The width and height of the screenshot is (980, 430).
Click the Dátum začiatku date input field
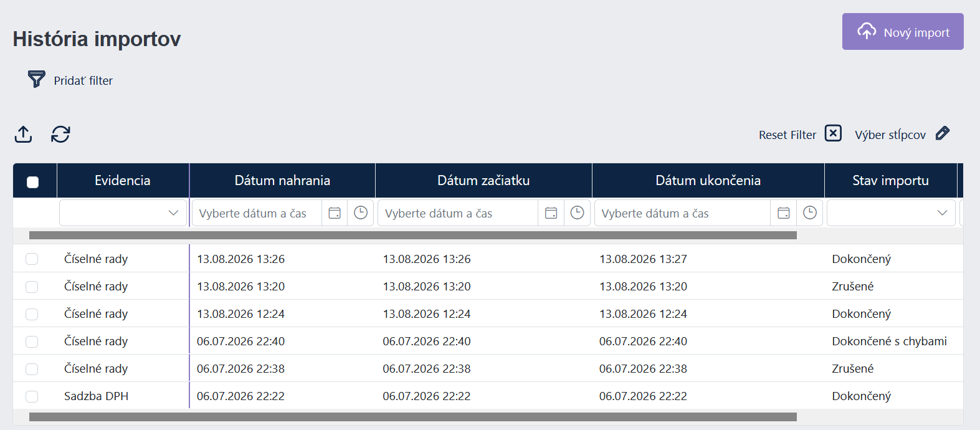pyautogui.click(x=458, y=213)
